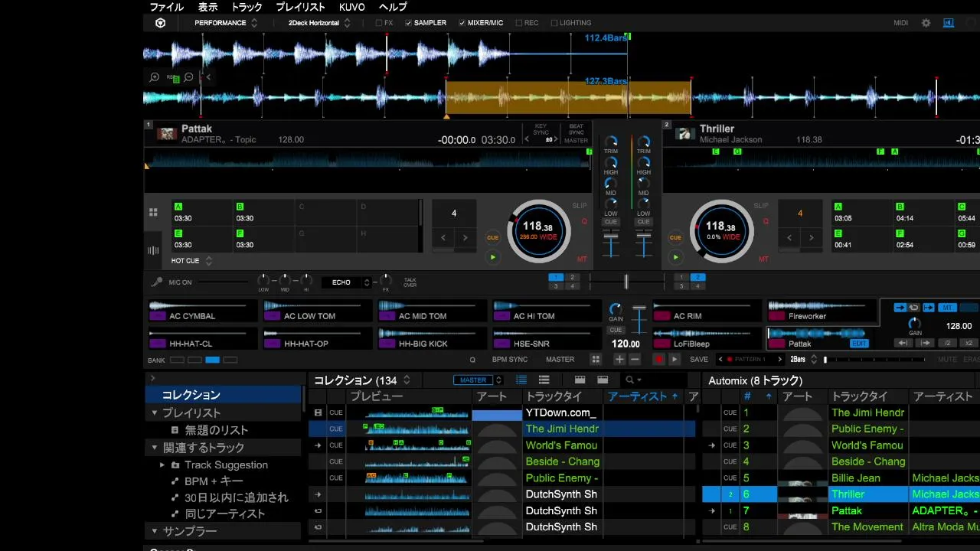Open the ファイル menu
This screenshot has width=980, height=551.
166,7
